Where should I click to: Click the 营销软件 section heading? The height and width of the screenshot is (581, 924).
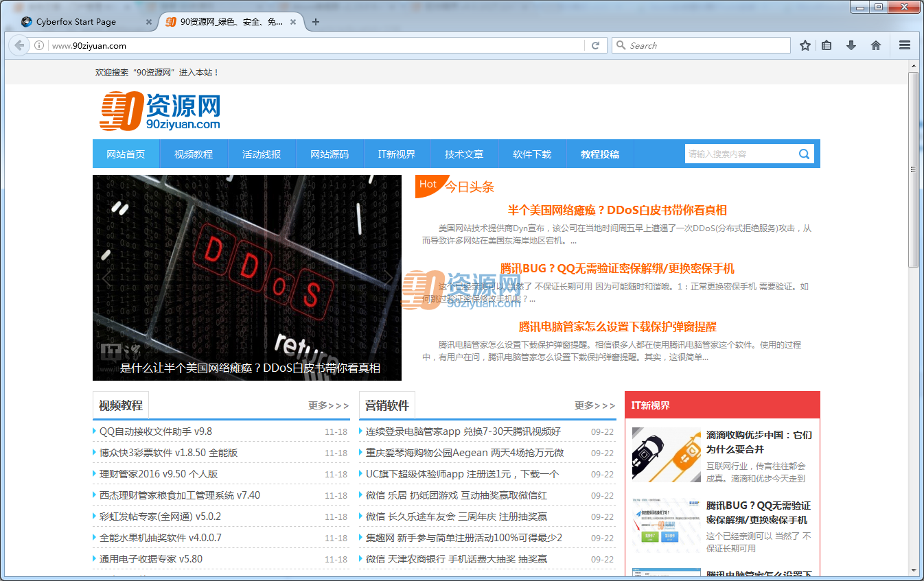click(x=387, y=405)
